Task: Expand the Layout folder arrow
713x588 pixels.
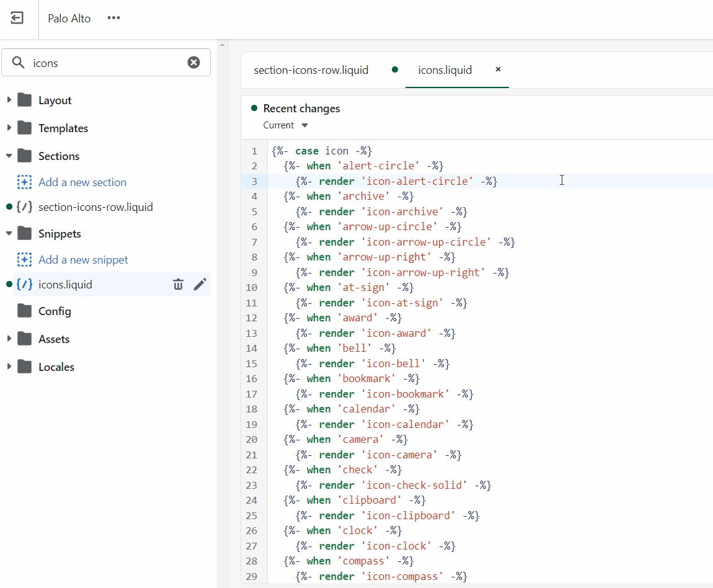Action: point(9,100)
